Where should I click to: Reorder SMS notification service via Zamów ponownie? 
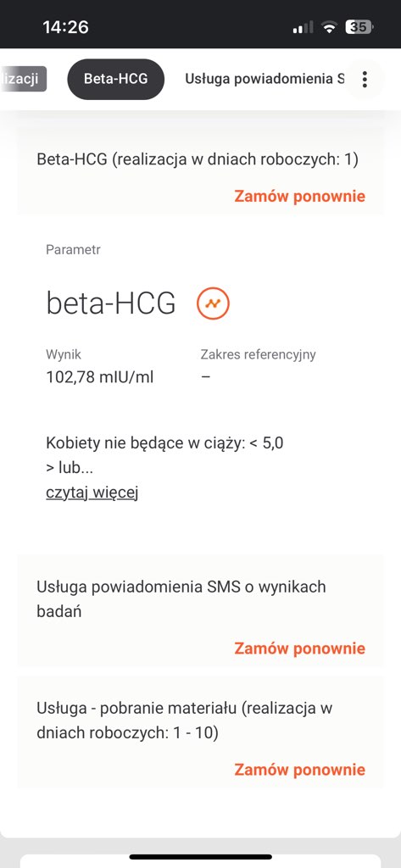coord(299,648)
